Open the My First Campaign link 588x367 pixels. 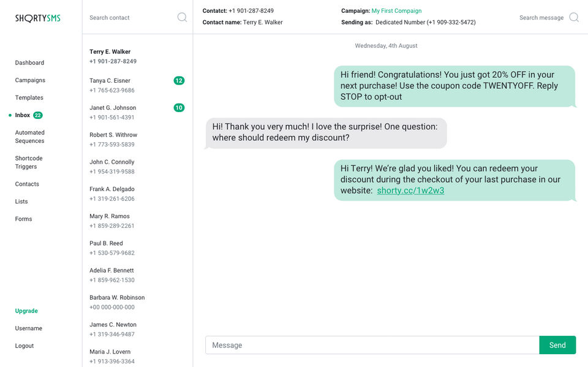pyautogui.click(x=396, y=11)
